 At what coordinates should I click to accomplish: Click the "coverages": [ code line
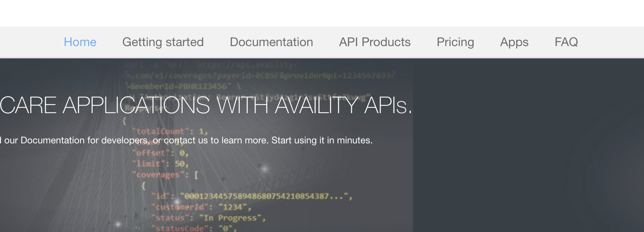coord(165,175)
